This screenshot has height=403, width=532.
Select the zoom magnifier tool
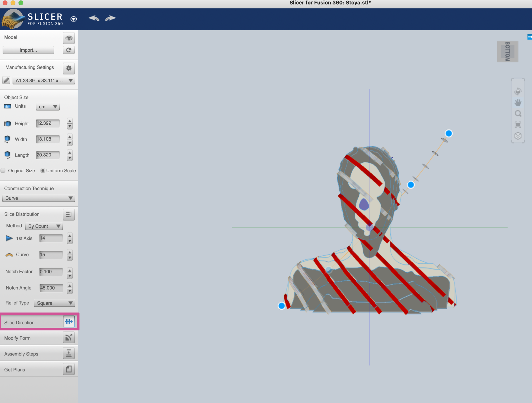coord(518,114)
